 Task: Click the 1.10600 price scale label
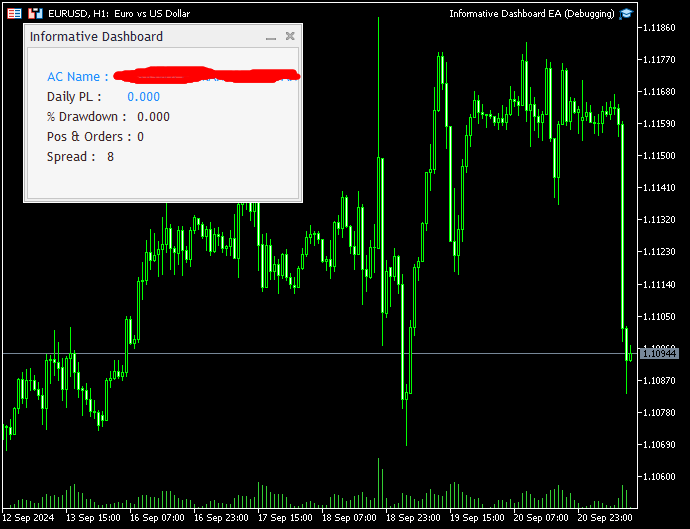pyautogui.click(x=659, y=477)
